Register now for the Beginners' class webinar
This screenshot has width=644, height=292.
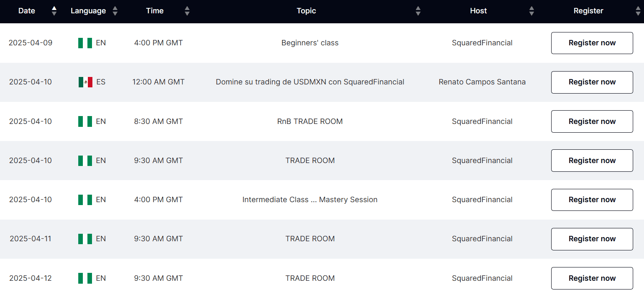pos(592,43)
